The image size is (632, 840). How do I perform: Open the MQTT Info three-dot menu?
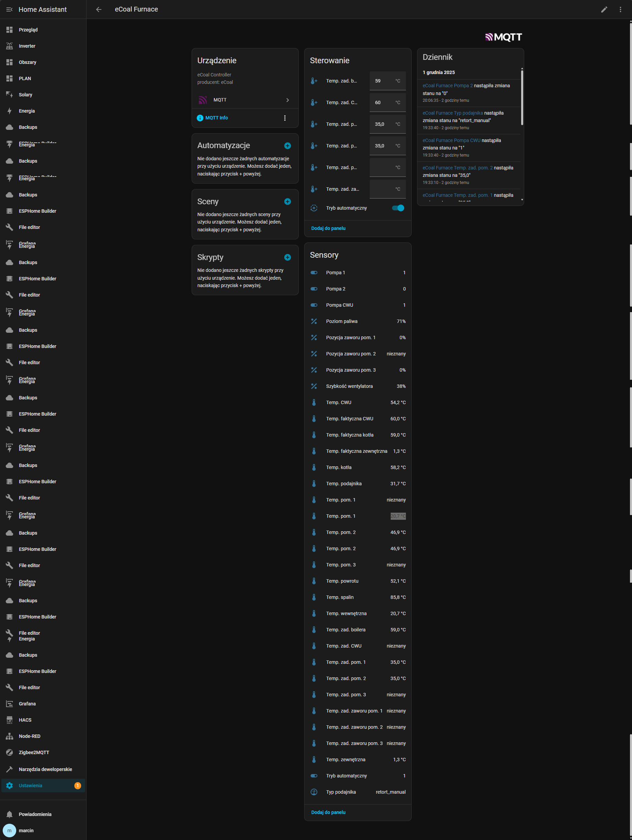click(x=285, y=118)
